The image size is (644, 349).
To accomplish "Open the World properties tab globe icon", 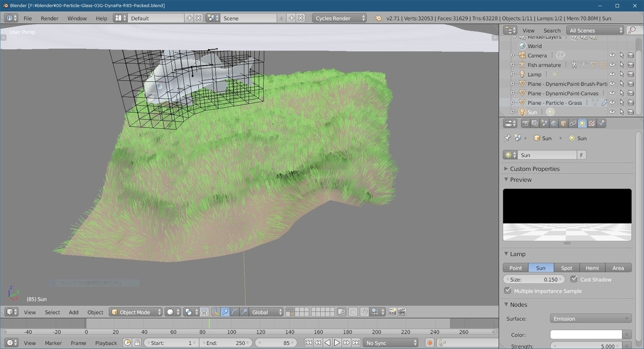I will [x=554, y=123].
